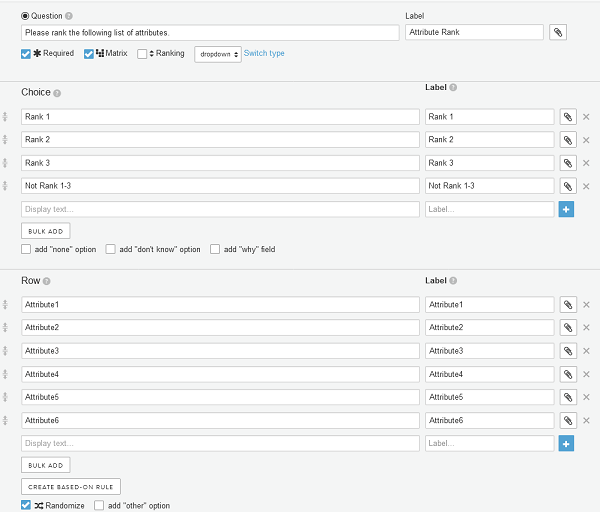
Task: Click BULK ADD under the Choice list
Action: coord(46,231)
